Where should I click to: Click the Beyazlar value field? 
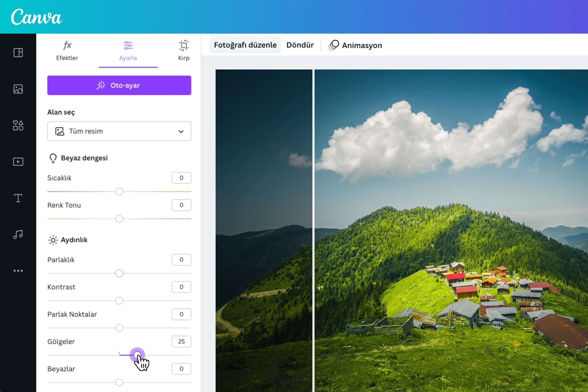pyautogui.click(x=181, y=368)
